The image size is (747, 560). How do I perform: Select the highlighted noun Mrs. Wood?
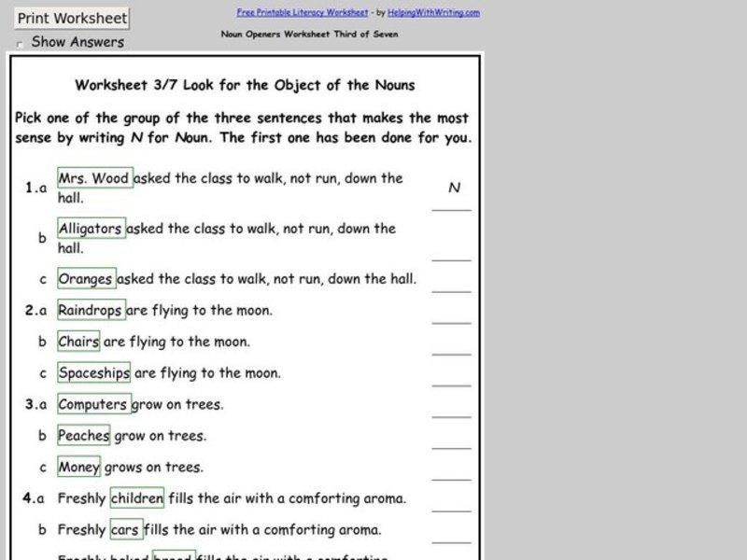94,178
